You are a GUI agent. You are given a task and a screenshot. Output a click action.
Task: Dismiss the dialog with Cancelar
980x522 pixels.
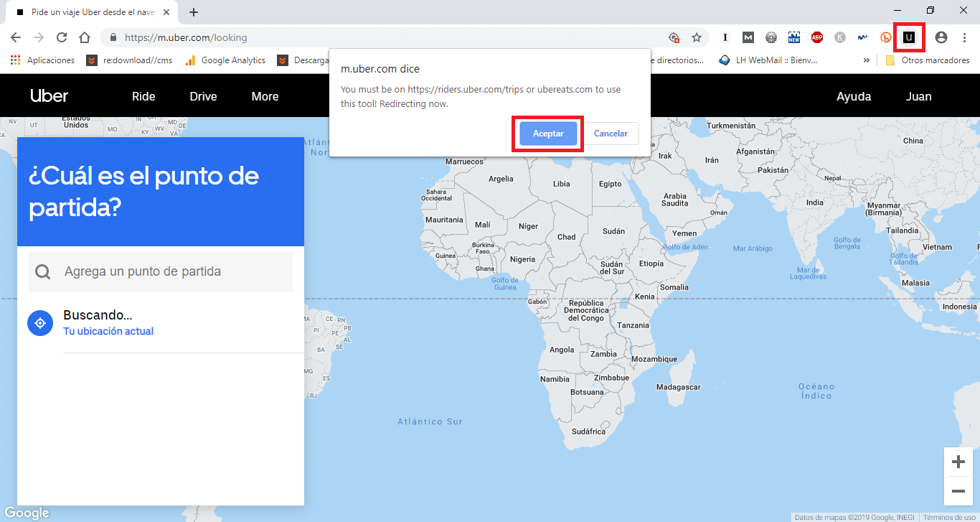tap(611, 134)
